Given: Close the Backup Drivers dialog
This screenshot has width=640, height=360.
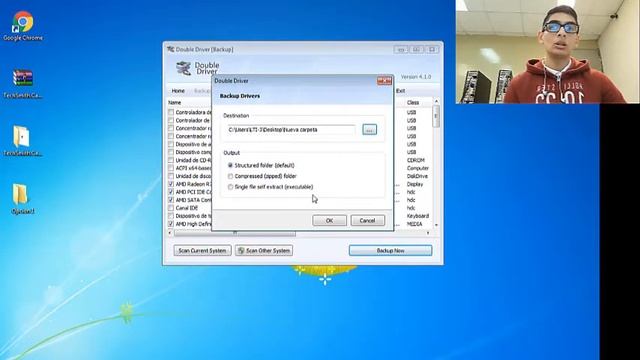Looking at the screenshot, I should click(x=384, y=81).
